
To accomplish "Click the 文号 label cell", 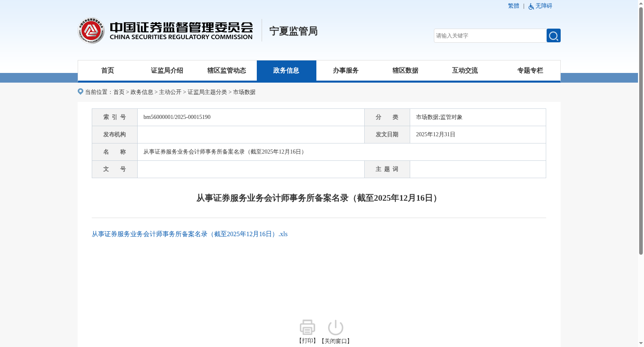I will pyautogui.click(x=115, y=169).
